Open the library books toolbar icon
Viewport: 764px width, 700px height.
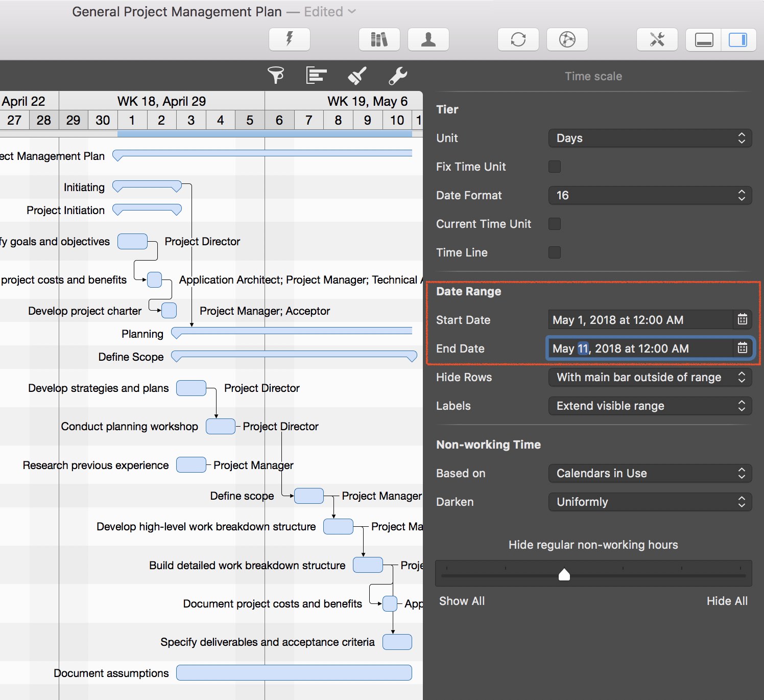pyautogui.click(x=379, y=39)
